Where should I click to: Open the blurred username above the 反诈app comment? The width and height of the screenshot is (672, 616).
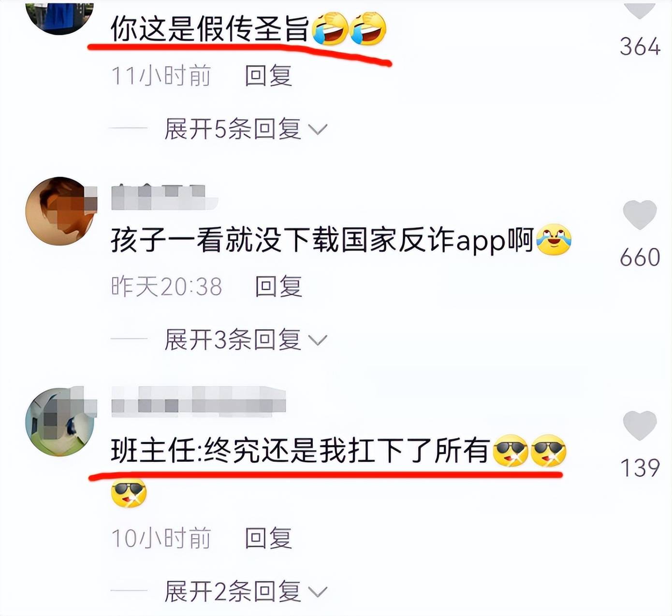[164, 197]
